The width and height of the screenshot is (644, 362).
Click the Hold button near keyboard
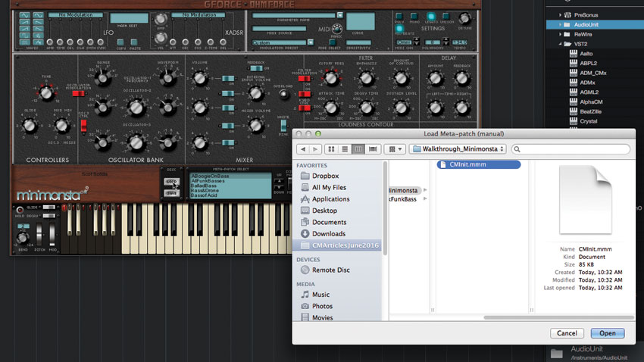click(x=19, y=210)
